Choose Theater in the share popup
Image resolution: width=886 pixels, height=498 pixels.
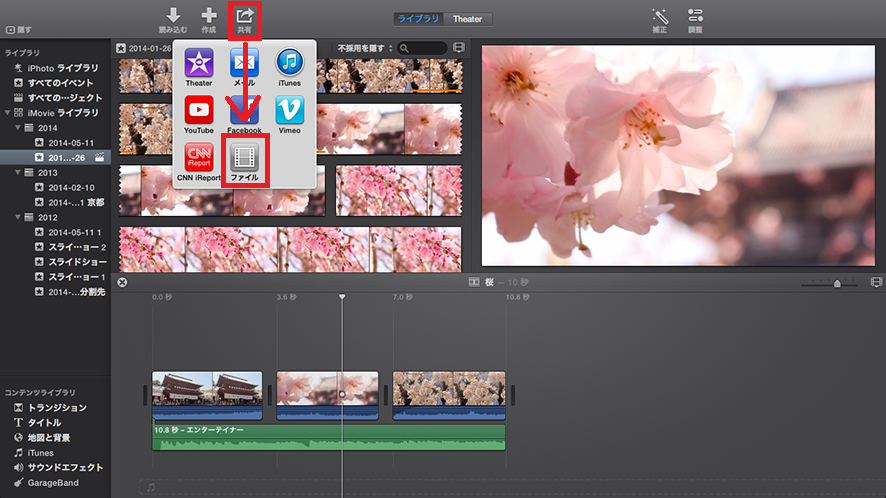(x=199, y=63)
